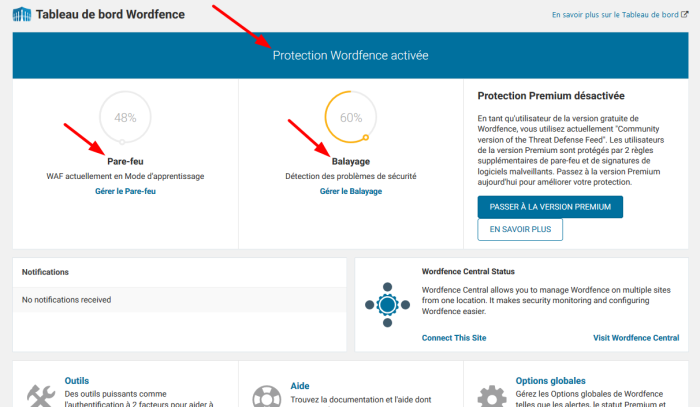Click the Wordfence fence logo icon
The image size is (700, 407).
(x=22, y=14)
